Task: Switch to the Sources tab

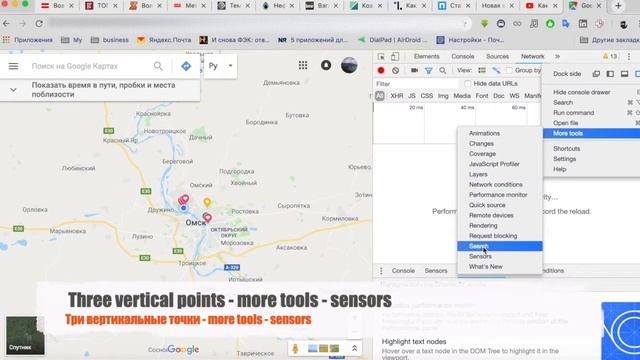Action: [497, 56]
